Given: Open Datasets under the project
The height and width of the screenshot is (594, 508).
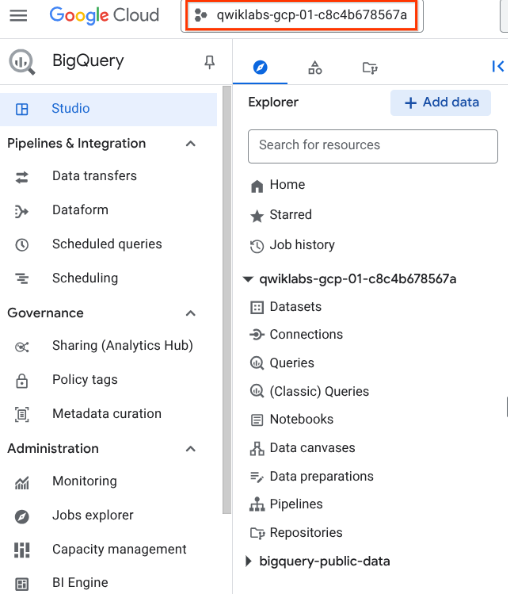Looking at the screenshot, I should (x=295, y=307).
